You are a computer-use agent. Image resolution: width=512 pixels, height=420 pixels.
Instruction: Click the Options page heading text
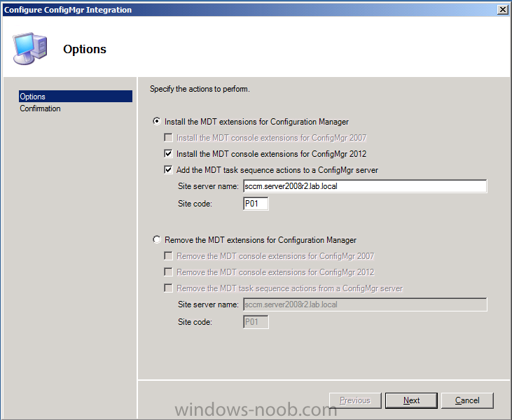point(85,49)
